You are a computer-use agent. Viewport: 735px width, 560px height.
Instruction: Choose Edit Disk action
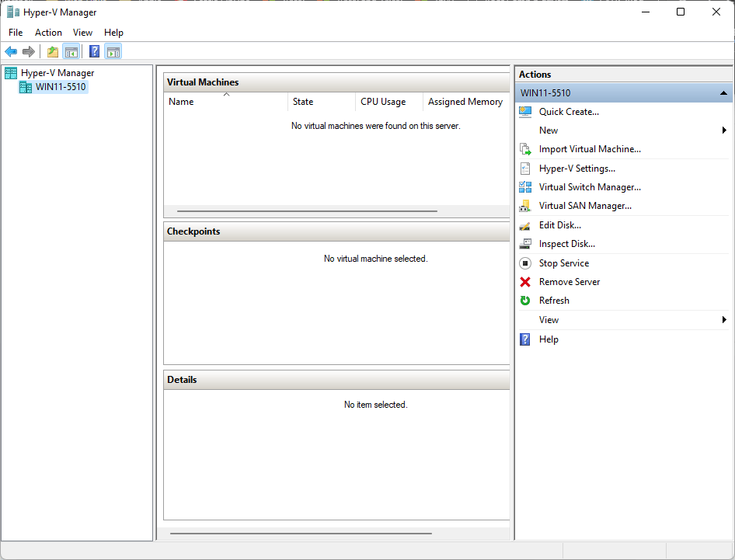[559, 225]
